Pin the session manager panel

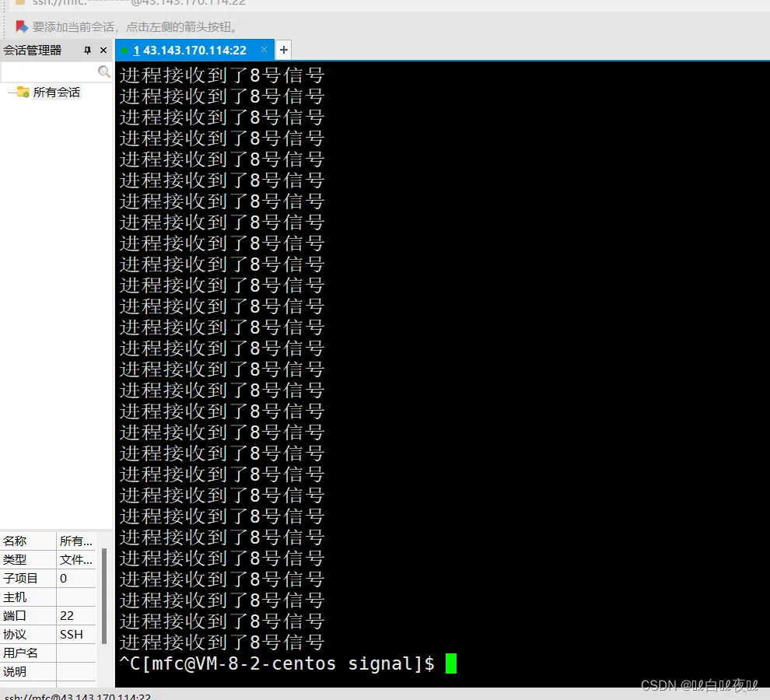pyautogui.click(x=87, y=50)
